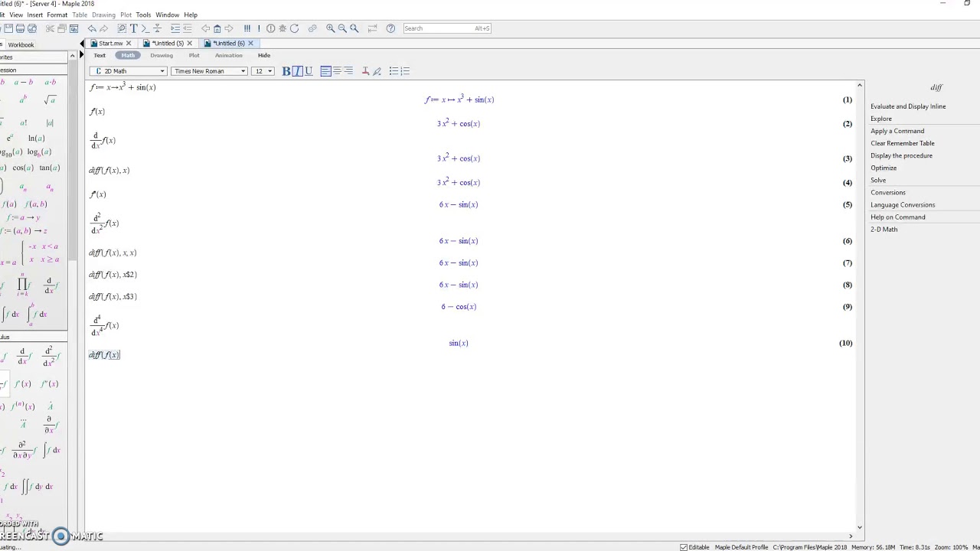Click the debug bug icon

coord(283,28)
